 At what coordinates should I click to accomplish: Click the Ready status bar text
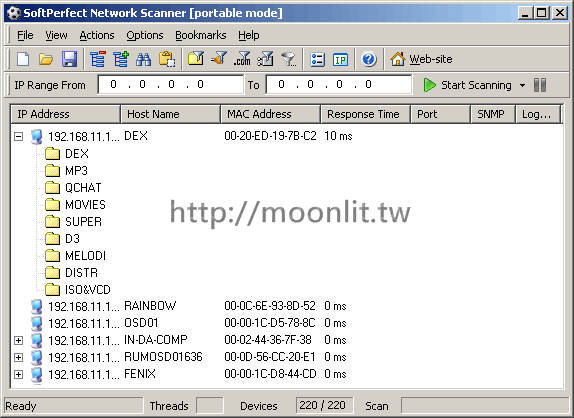pos(21,406)
